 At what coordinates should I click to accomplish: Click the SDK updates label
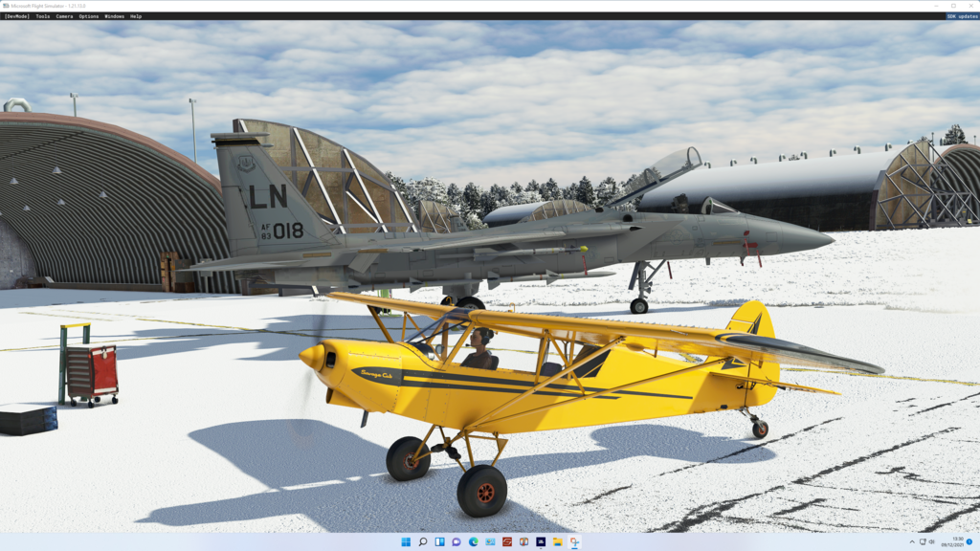(x=962, y=16)
